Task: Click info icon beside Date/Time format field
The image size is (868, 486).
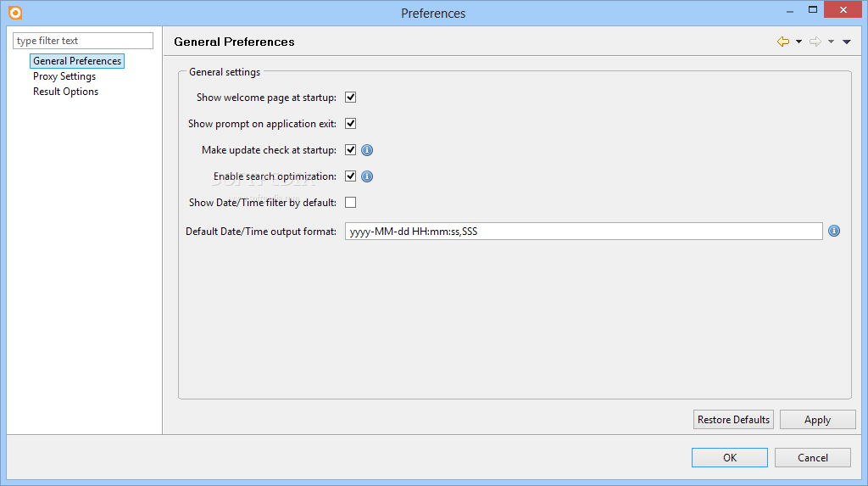Action: tap(834, 231)
